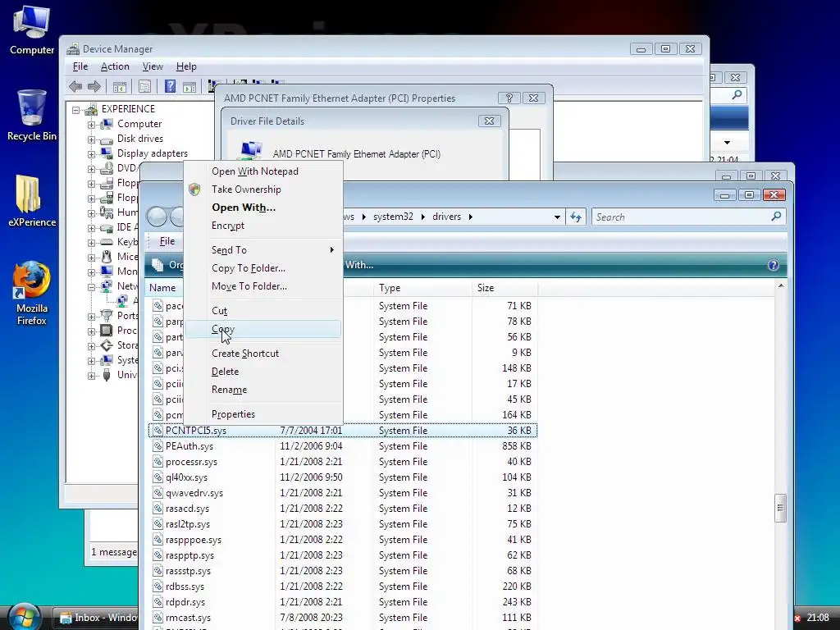This screenshot has height=630, width=840.
Task: Choose Copy To Folder... from context menu
Action: (262, 268)
